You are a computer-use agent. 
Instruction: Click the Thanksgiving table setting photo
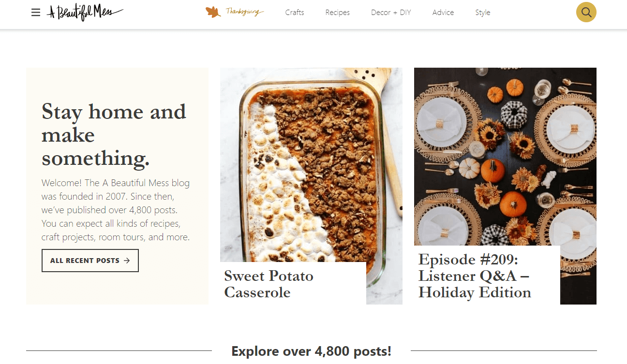pyautogui.click(x=505, y=155)
